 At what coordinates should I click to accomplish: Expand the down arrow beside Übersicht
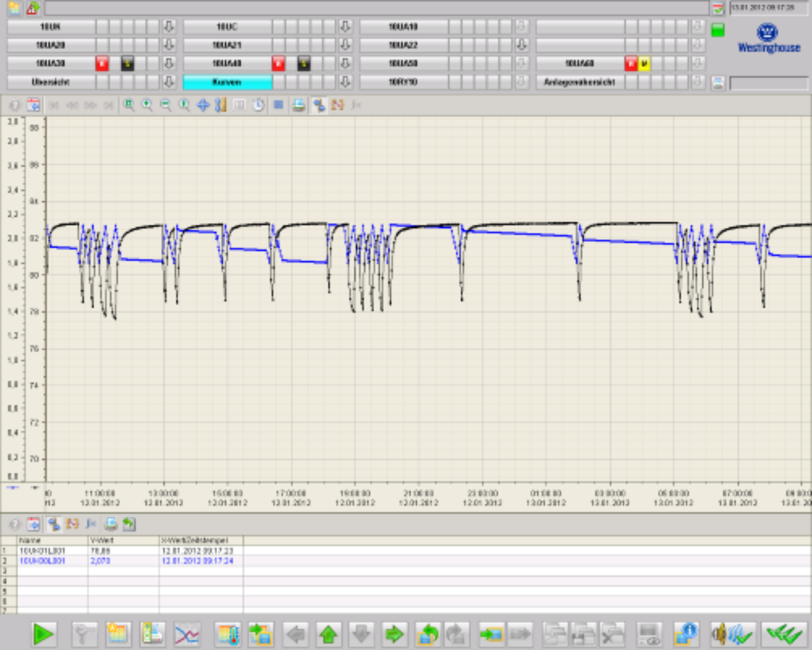169,82
